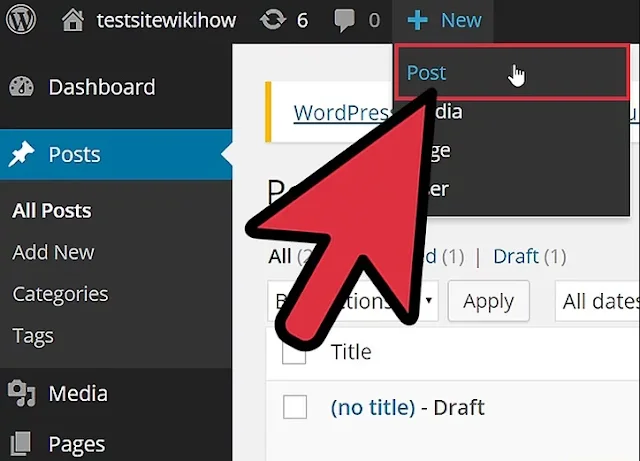Open the testsitewikihow site name link
This screenshot has height=461, width=640.
pyautogui.click(x=166, y=20)
